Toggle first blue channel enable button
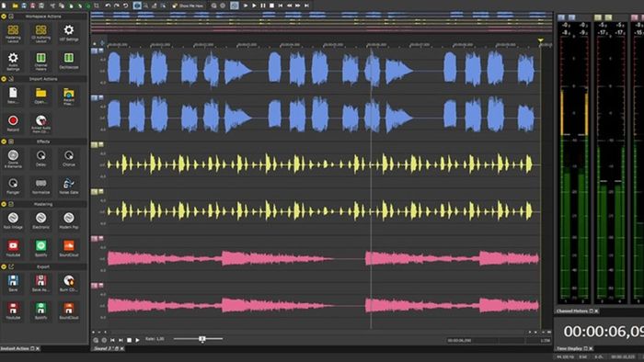The image size is (644, 362). point(94,51)
